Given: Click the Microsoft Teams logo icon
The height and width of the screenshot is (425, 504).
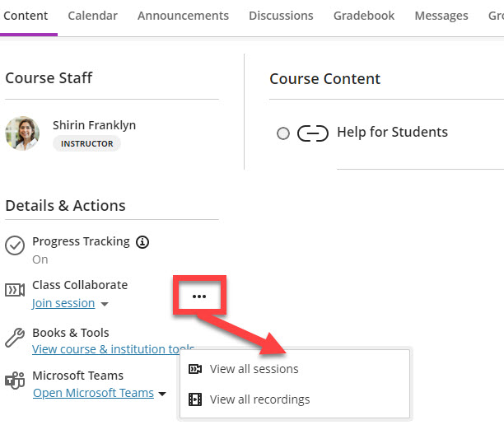Looking at the screenshot, I should point(15,381).
